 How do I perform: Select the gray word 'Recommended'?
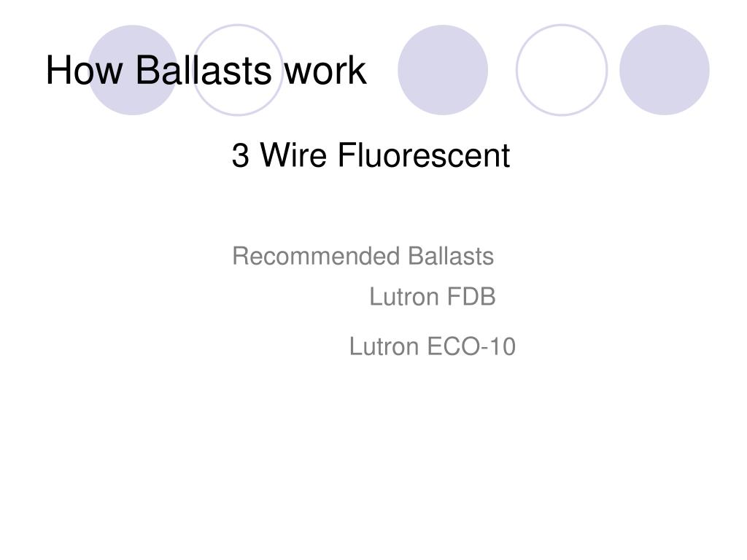315,256
